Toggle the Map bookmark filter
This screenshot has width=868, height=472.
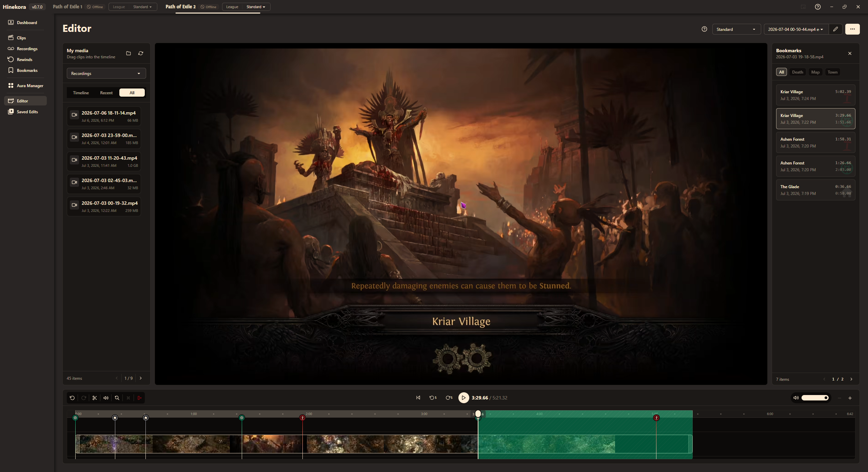[815, 72]
